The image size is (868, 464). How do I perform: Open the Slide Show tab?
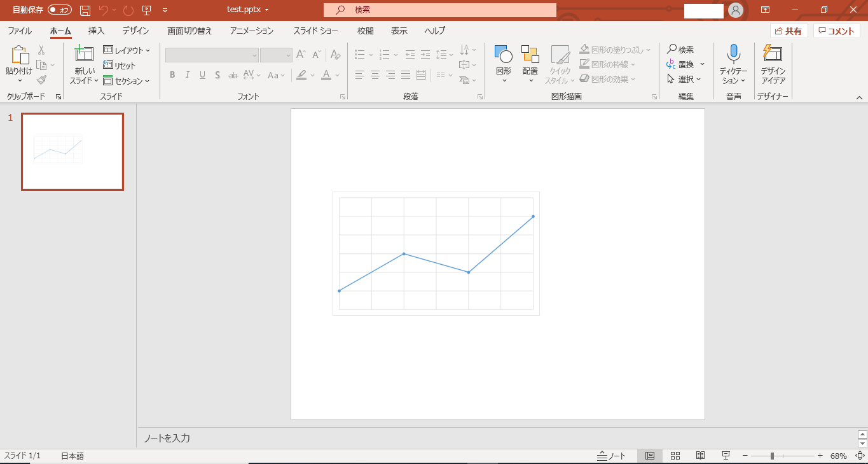(315, 31)
